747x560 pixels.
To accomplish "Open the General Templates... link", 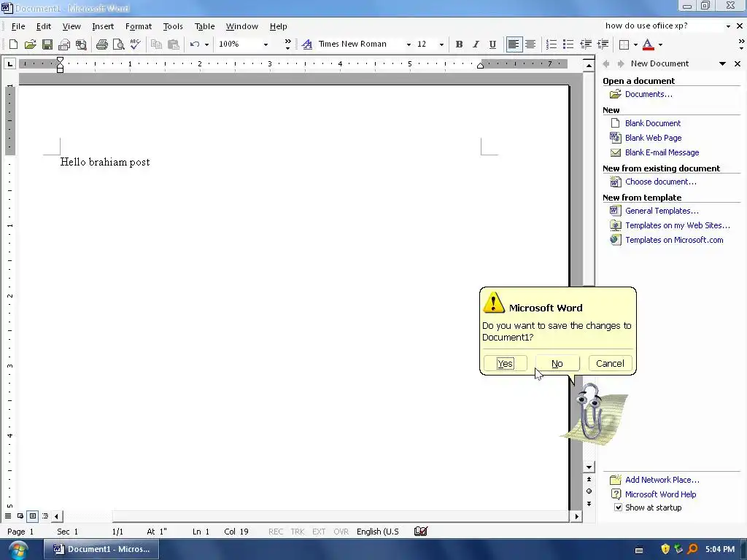I will [662, 211].
